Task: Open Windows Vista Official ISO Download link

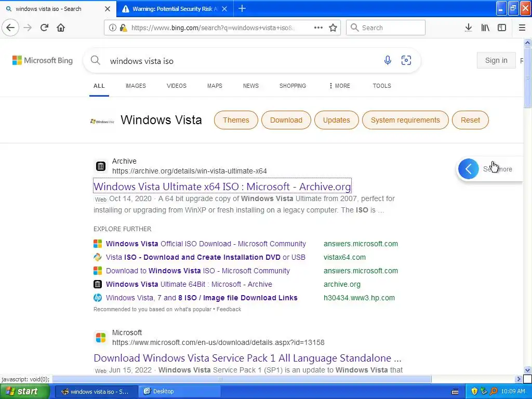Action: [206, 244]
